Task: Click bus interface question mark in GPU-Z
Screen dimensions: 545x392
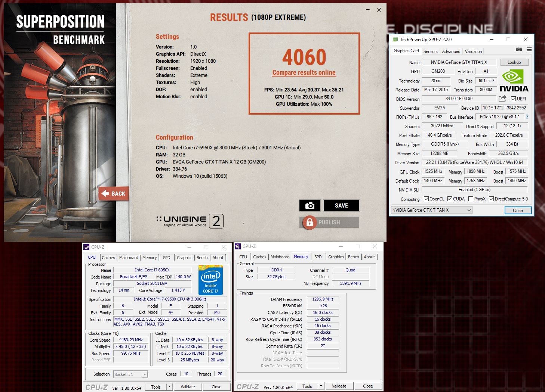Action: pyautogui.click(x=527, y=117)
